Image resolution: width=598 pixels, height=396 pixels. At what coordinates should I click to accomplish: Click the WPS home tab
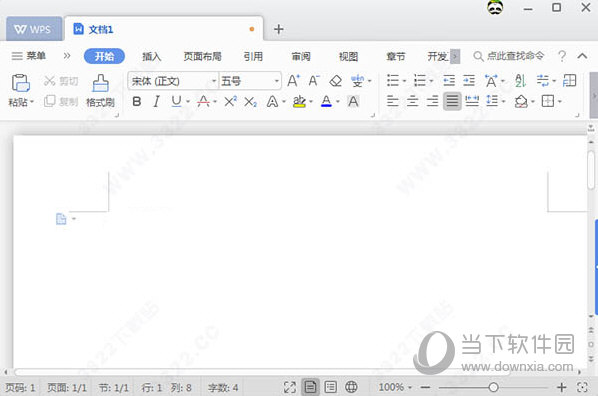pyautogui.click(x=34, y=29)
